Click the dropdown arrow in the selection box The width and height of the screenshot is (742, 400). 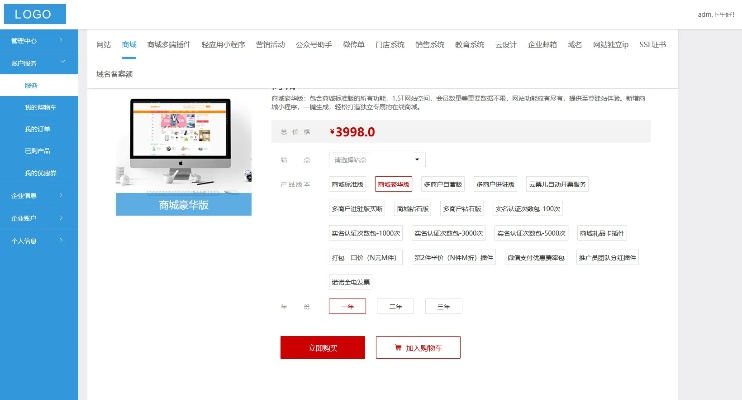click(x=417, y=159)
